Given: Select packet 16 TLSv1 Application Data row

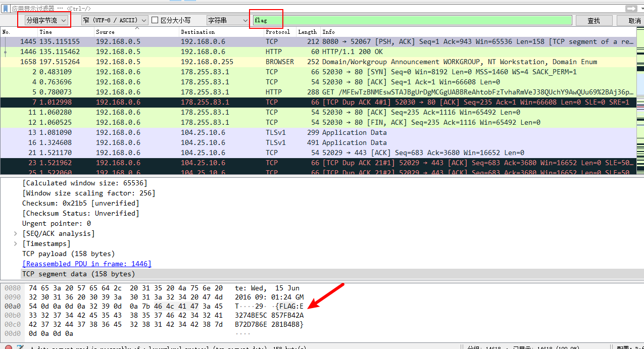Looking at the screenshot, I should coord(318,142).
